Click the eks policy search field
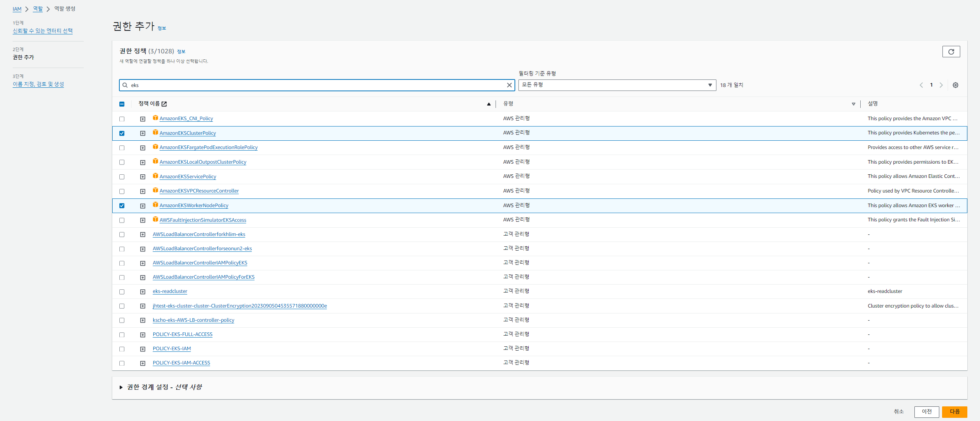The image size is (980, 421). (x=317, y=85)
